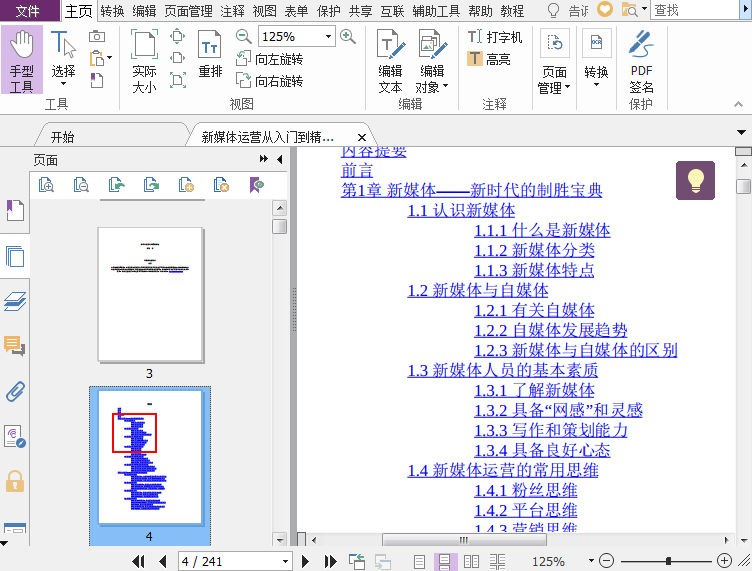Open link 1.4.1 粉丝思维
Screen dimensions: 752x571
pos(526,490)
